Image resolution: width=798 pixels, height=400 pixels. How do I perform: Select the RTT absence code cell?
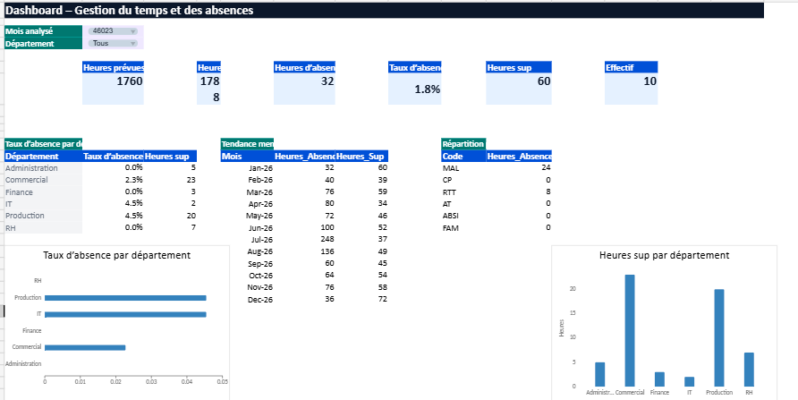464,192
